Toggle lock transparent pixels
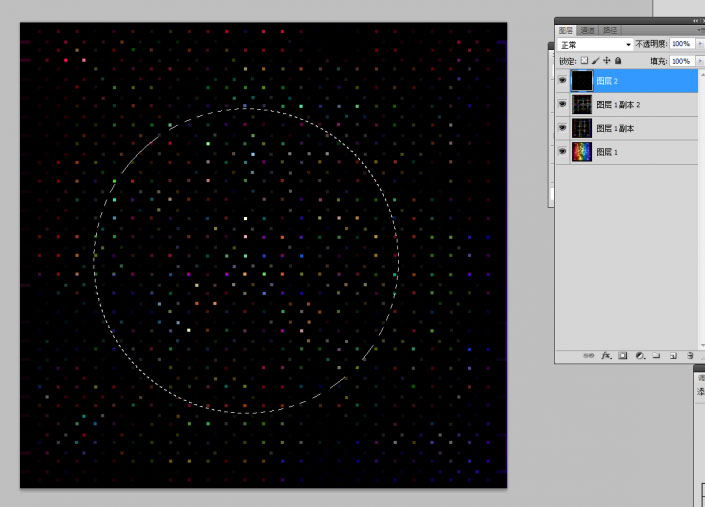705x507 pixels. 584,61
